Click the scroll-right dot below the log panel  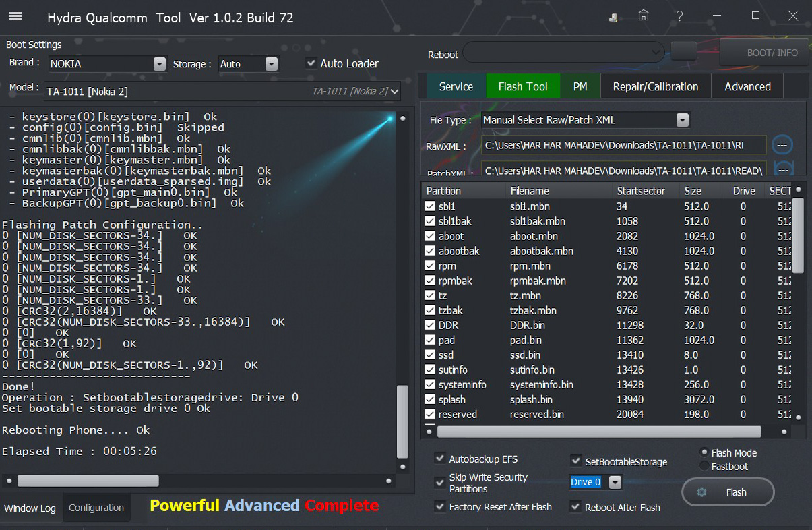coord(389,481)
